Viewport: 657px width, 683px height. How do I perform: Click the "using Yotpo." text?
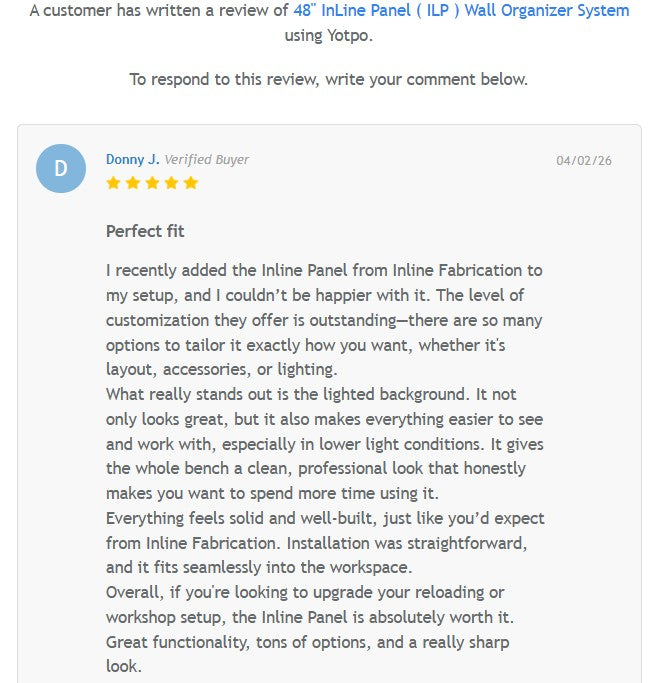[x=328, y=35]
